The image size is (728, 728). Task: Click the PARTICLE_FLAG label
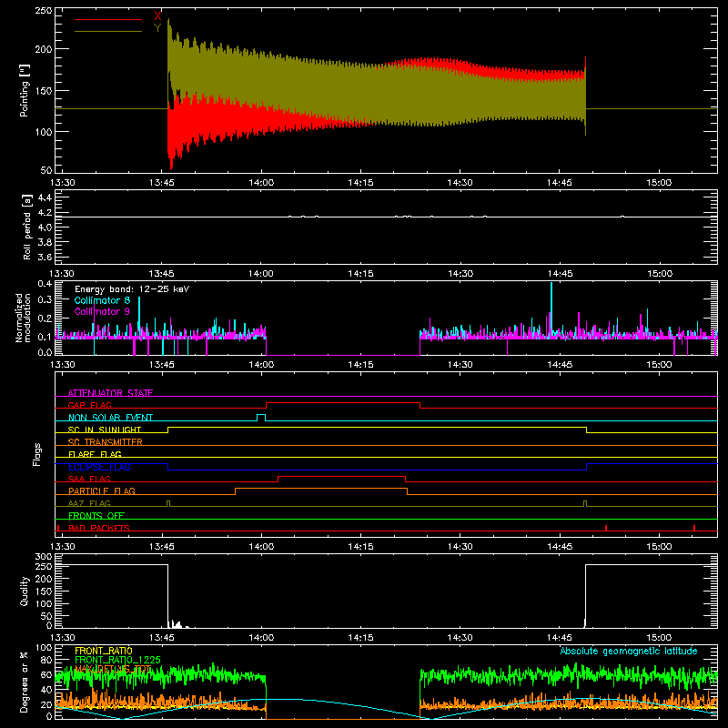[102, 490]
